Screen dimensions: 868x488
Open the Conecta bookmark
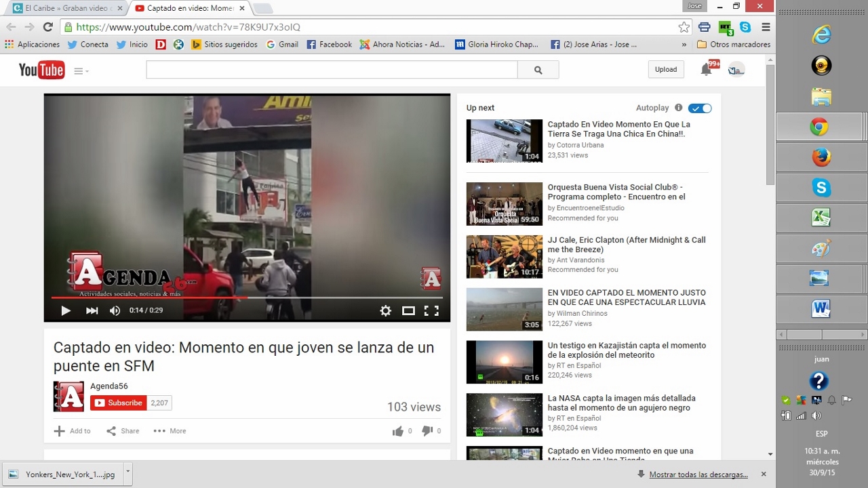(87, 44)
